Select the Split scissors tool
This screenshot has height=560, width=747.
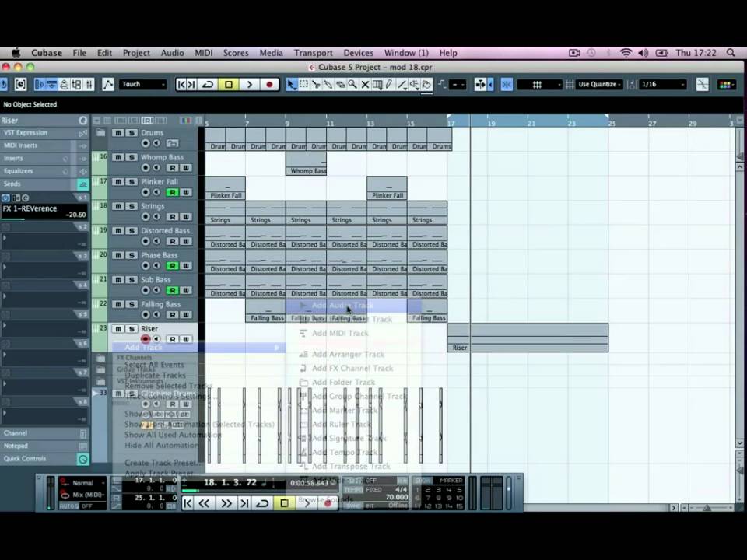(x=316, y=85)
